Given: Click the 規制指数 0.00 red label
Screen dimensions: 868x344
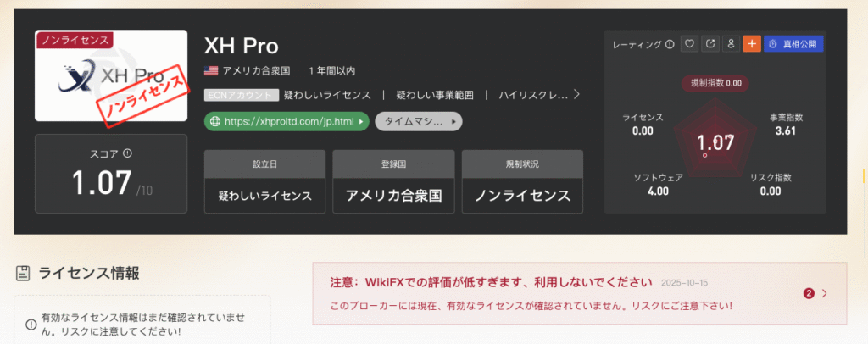Looking at the screenshot, I should tap(715, 83).
